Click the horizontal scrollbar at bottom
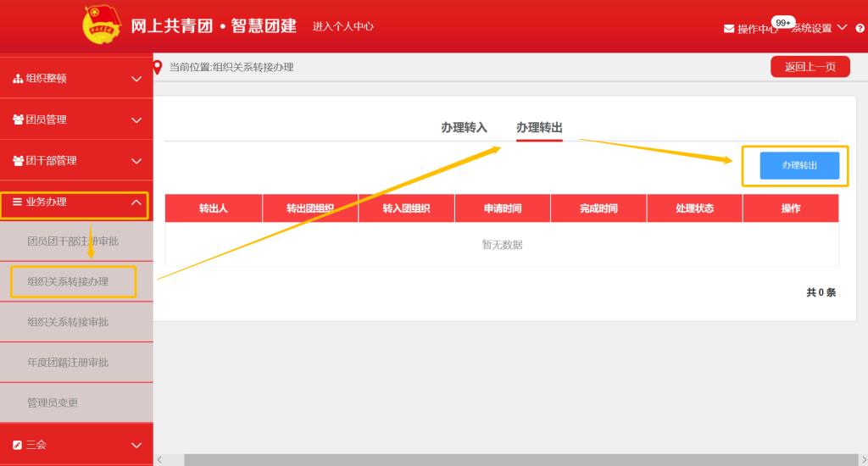Image resolution: width=868 pixels, height=466 pixels. pyautogui.click(x=509, y=459)
